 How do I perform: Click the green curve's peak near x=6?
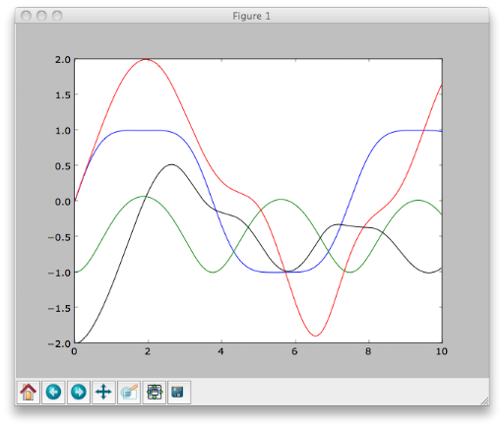click(x=282, y=200)
